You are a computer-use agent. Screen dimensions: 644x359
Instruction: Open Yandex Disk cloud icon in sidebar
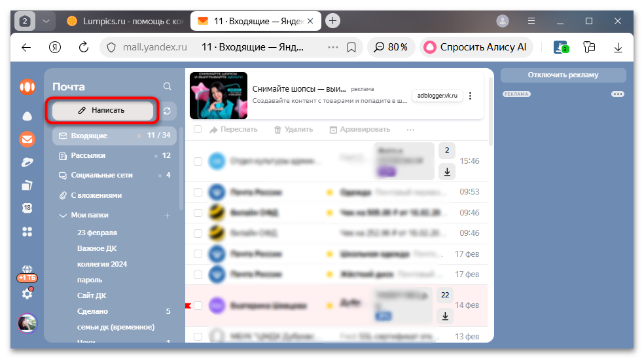pyautogui.click(x=27, y=116)
